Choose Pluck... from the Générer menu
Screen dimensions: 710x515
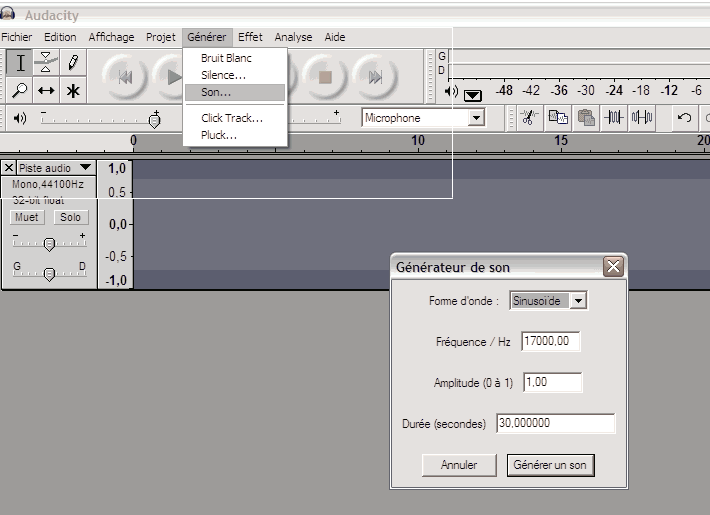click(x=235, y=135)
